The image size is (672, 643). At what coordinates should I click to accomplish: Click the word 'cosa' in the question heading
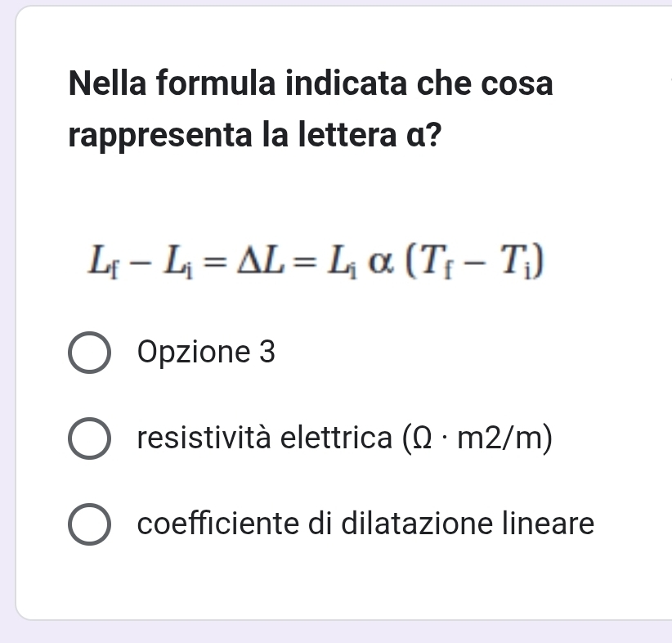click(x=517, y=83)
